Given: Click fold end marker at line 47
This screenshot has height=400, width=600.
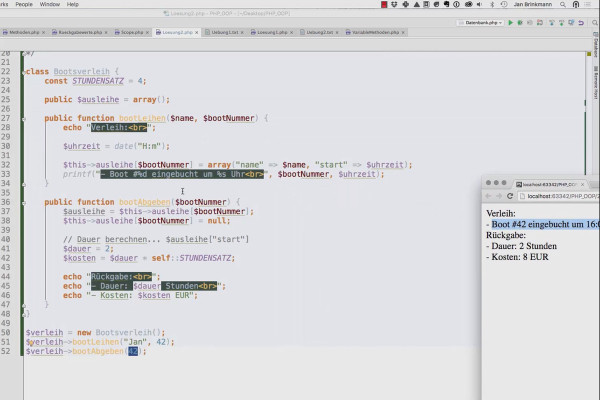Looking at the screenshot, I should tap(24, 305).
